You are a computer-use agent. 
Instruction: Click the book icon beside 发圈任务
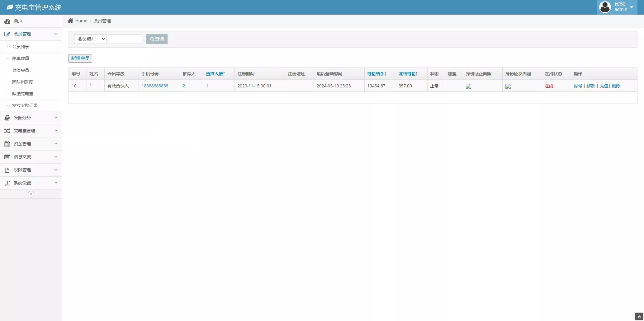pos(7,118)
